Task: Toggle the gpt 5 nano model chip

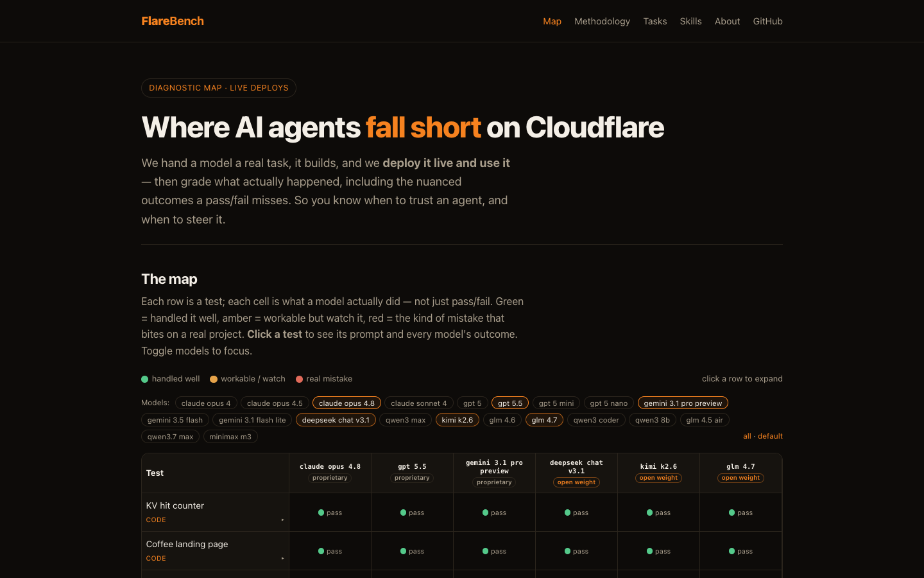Action: click(609, 403)
